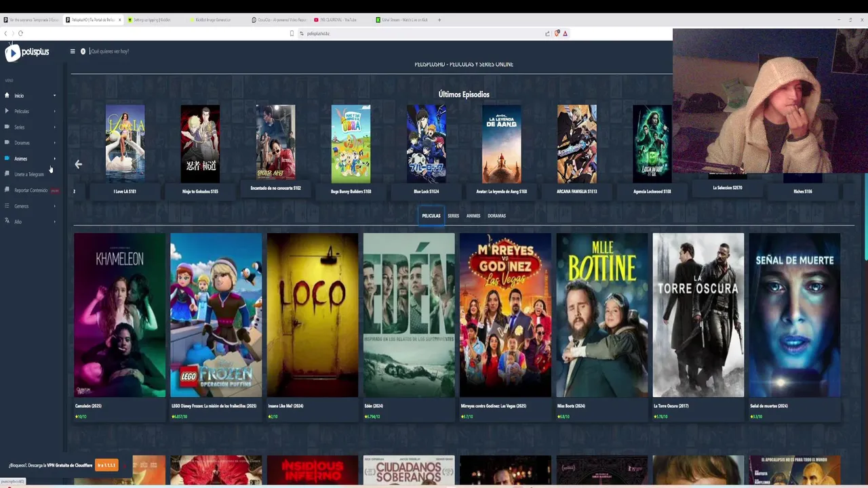This screenshot has height=488, width=868.
Task: Open the La Torre Oscura poster
Action: [698, 315]
